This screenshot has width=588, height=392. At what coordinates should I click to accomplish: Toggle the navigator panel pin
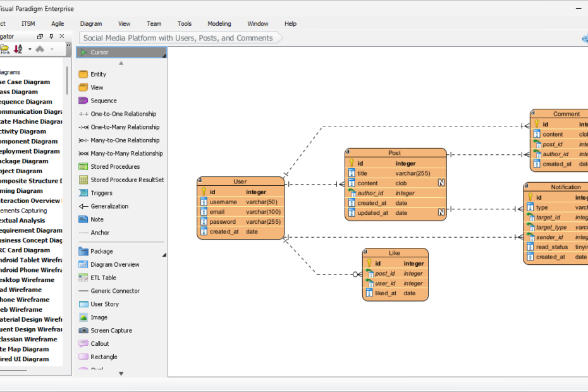coord(52,37)
